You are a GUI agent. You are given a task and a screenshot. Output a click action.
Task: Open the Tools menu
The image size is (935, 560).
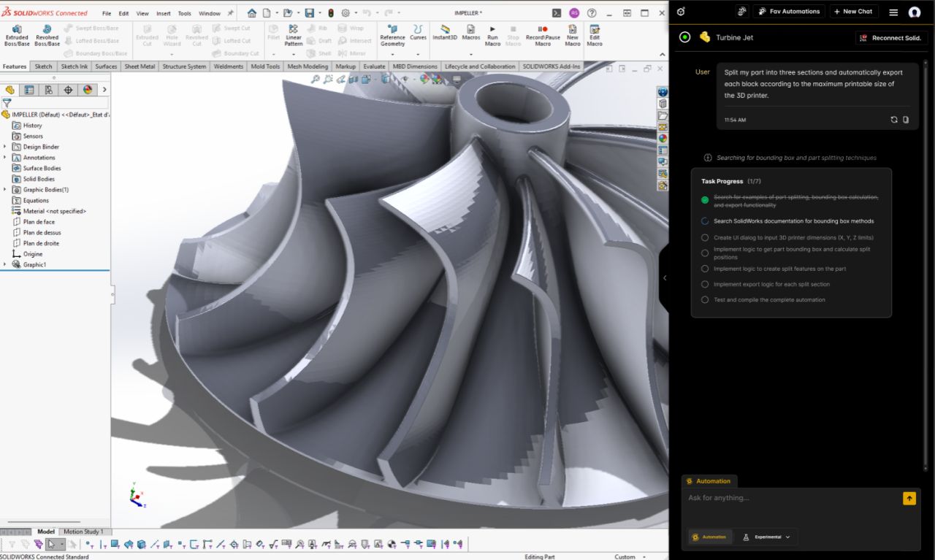point(184,13)
